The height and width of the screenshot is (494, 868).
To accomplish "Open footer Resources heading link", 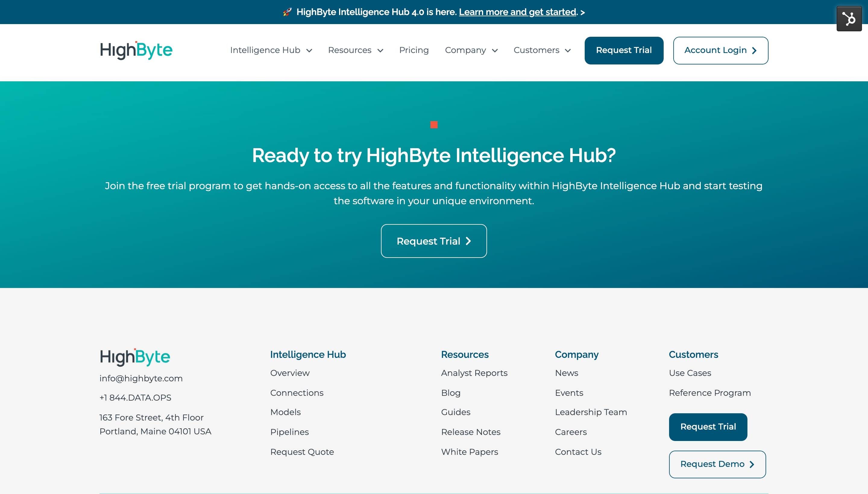I will coord(465,355).
